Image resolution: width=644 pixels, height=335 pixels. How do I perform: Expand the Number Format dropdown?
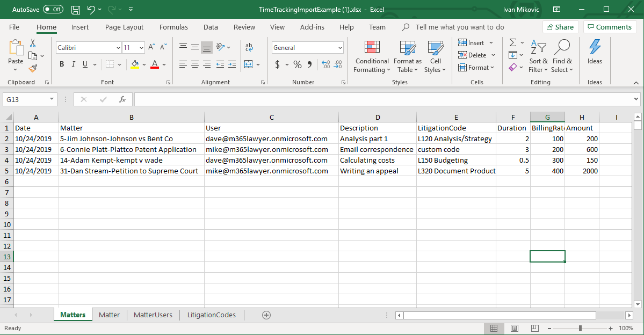(x=340, y=48)
